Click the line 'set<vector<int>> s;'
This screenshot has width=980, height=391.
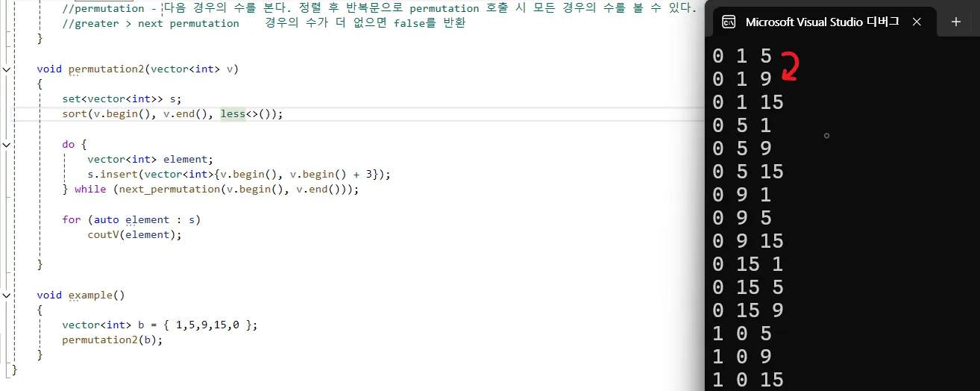(x=122, y=98)
